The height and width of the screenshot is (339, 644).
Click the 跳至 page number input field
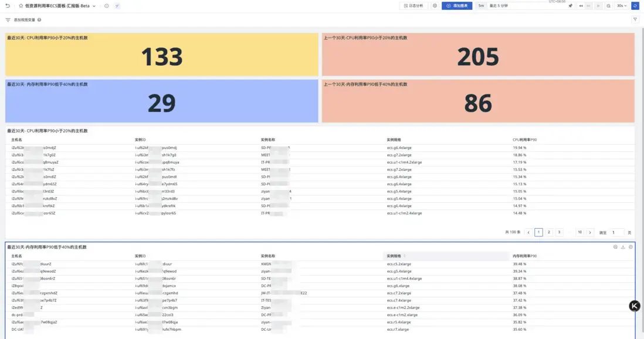(617, 233)
